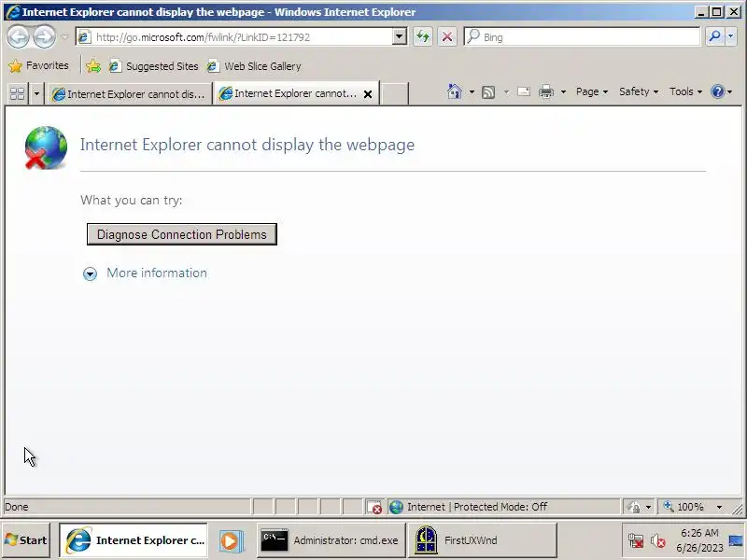Close the active tab with X
747x560 pixels.
click(x=368, y=94)
